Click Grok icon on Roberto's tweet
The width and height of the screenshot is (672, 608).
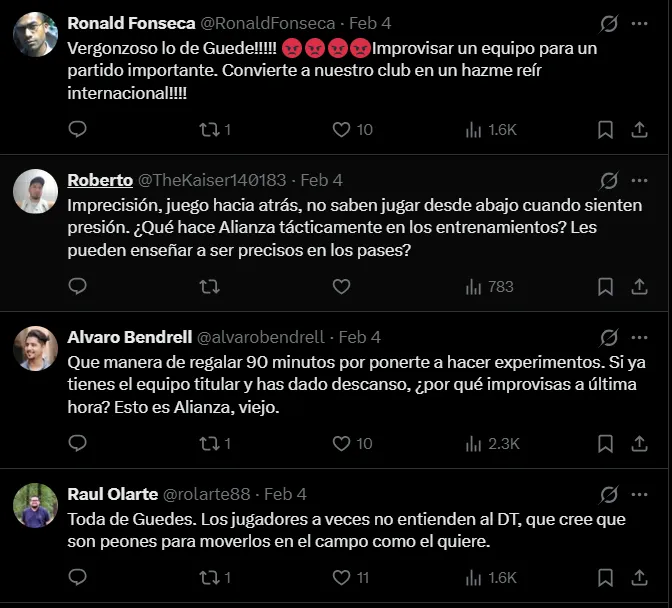pos(608,181)
